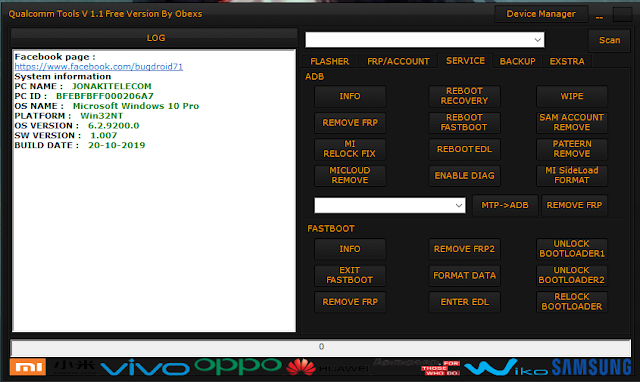Open the facebook.com/bugdroid71 link
Viewport: 640px width, 382px height.
(98, 67)
